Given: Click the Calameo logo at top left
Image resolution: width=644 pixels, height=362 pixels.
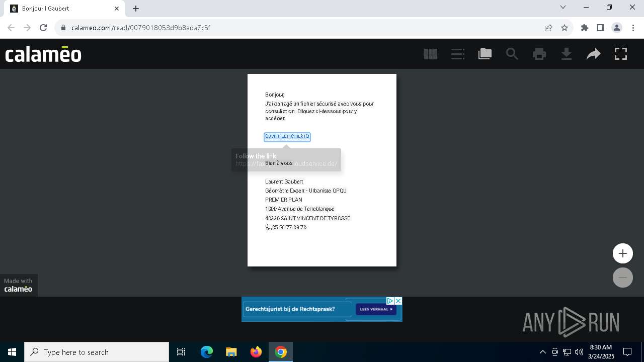Looking at the screenshot, I should click(43, 54).
